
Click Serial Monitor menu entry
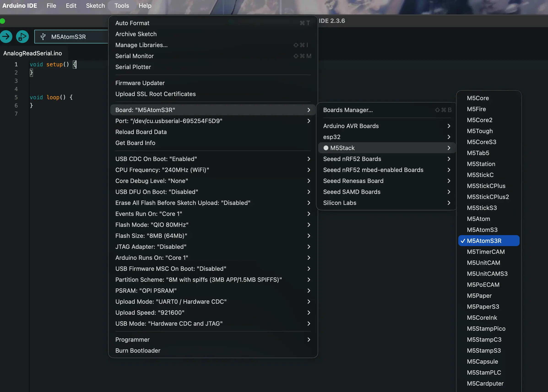tap(135, 56)
